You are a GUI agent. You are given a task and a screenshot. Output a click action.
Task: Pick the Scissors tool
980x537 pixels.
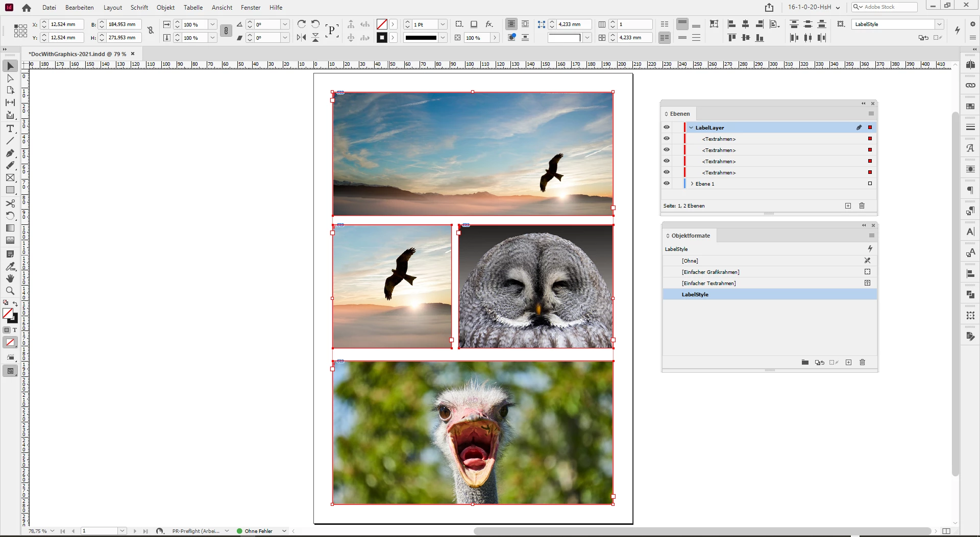point(10,203)
